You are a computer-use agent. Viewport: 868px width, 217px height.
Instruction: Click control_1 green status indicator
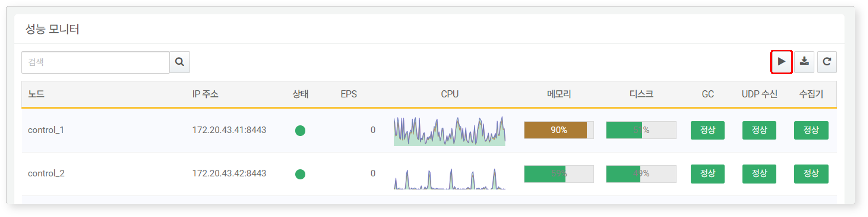tap(300, 130)
